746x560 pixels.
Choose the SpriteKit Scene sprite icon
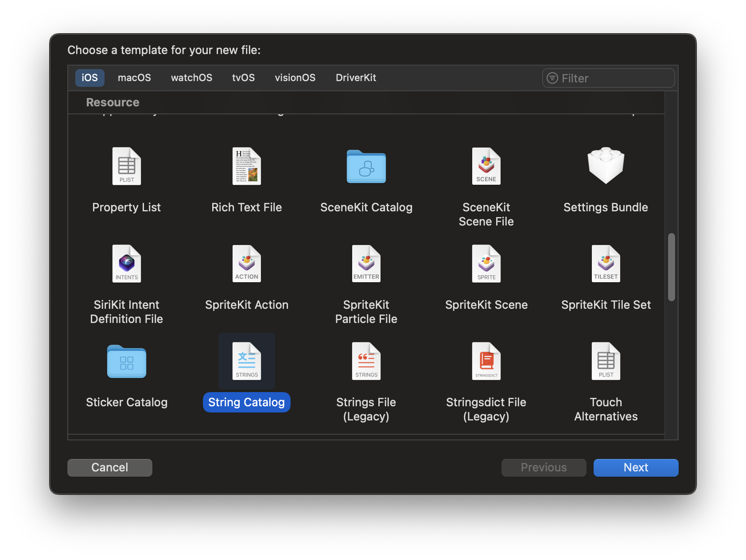pos(486,264)
